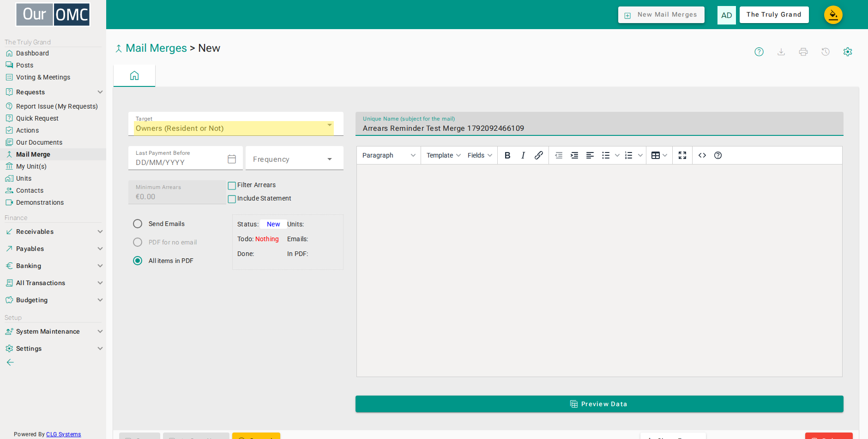Click the page help question icon
The image size is (868, 439).
[x=759, y=52]
